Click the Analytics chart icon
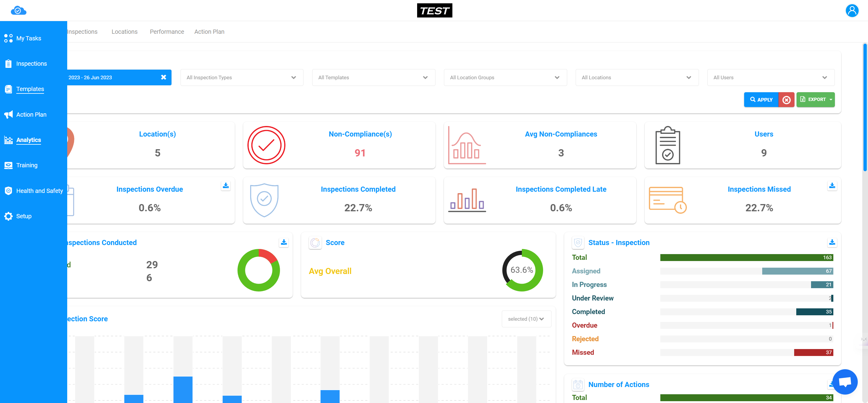The height and width of the screenshot is (403, 868). pyautogui.click(x=8, y=140)
